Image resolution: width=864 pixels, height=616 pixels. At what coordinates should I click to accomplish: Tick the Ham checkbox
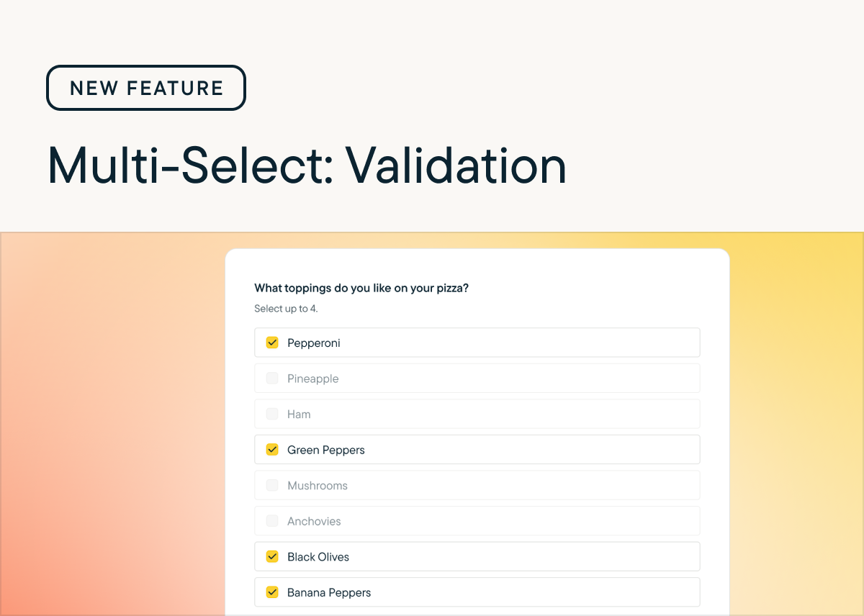[x=272, y=414]
